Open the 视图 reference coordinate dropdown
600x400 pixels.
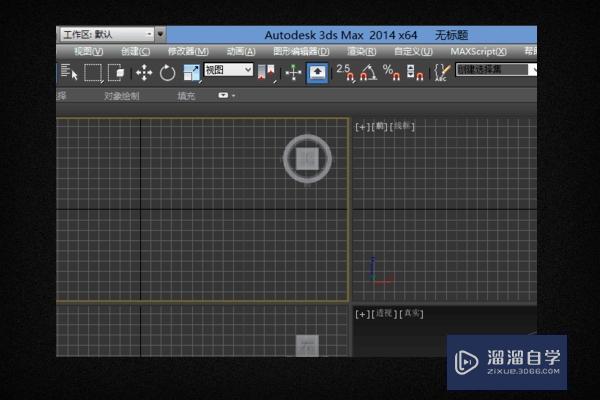(228, 70)
